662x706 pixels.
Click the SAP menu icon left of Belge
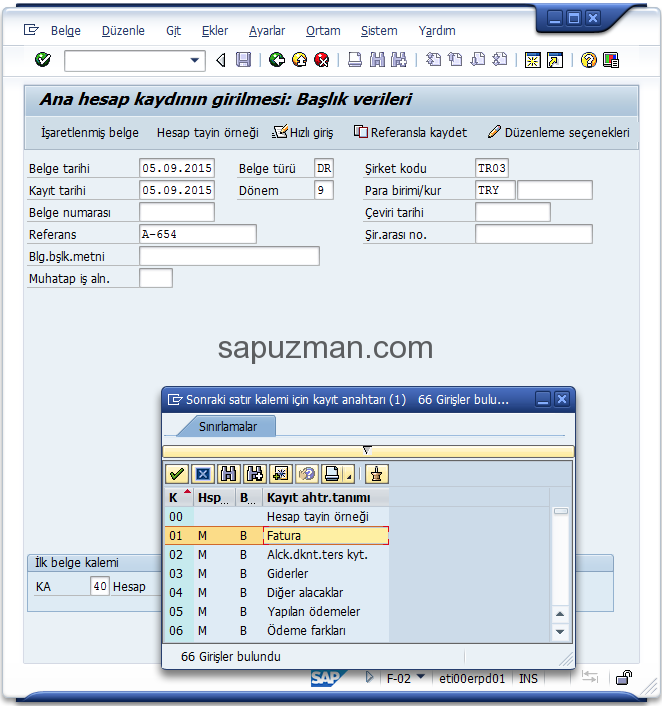click(x=31, y=30)
